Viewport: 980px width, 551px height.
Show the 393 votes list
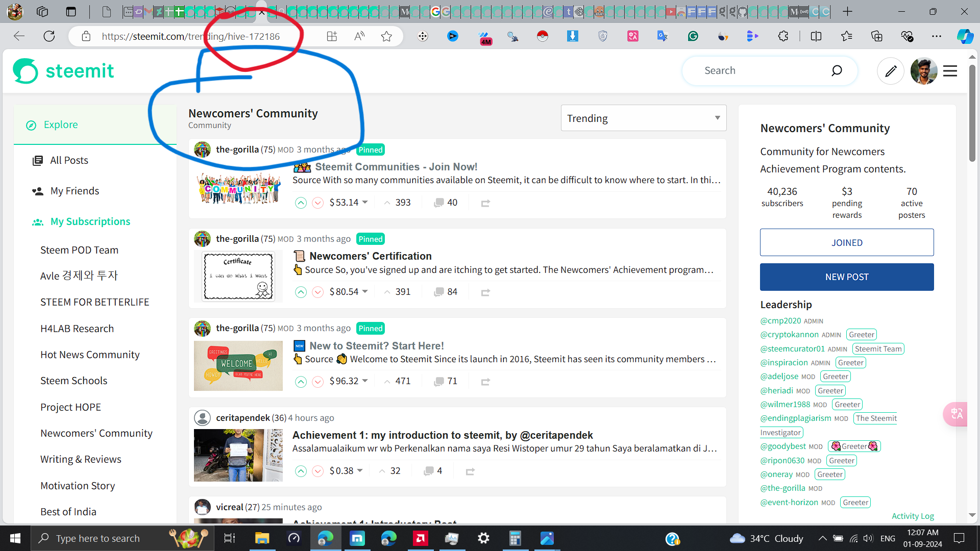coord(397,203)
